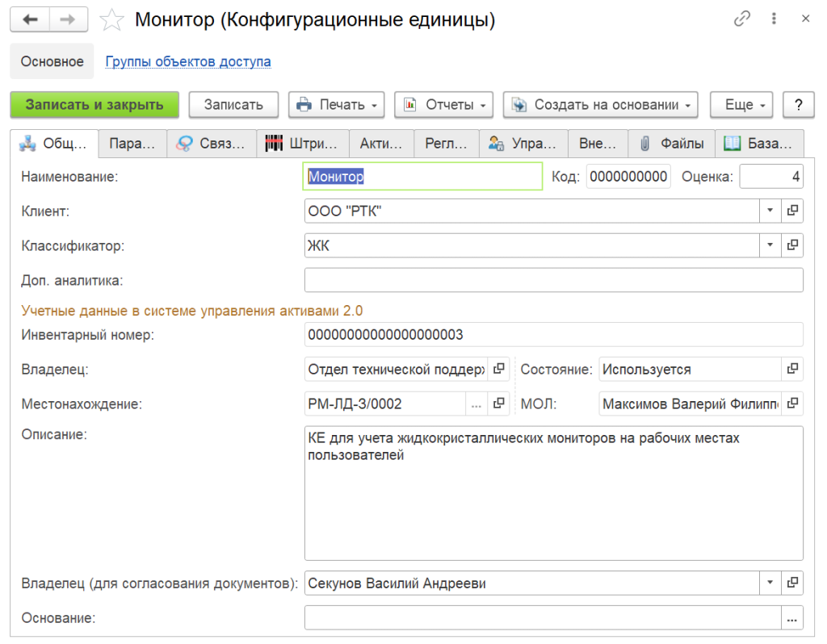Click the ellipsis button in Местонахождение field
Image resolution: width=827 pixels, height=644 pixels.
tap(476, 403)
